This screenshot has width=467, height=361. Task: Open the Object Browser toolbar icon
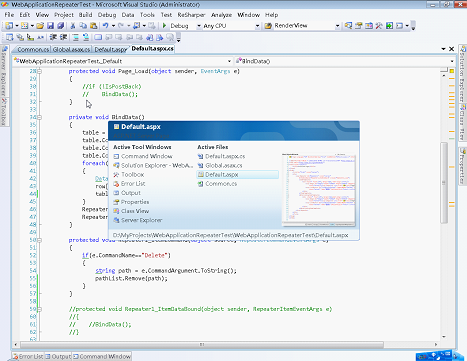(x=369, y=26)
